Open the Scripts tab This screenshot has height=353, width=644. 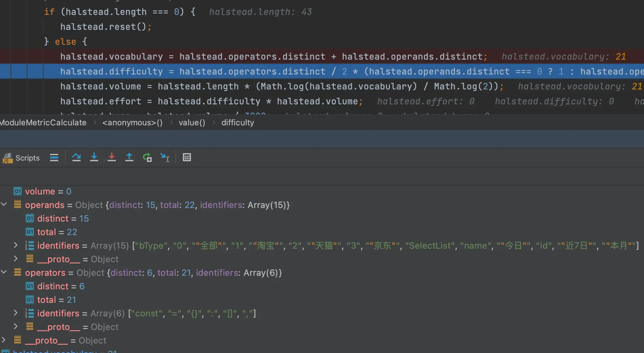[22, 158]
